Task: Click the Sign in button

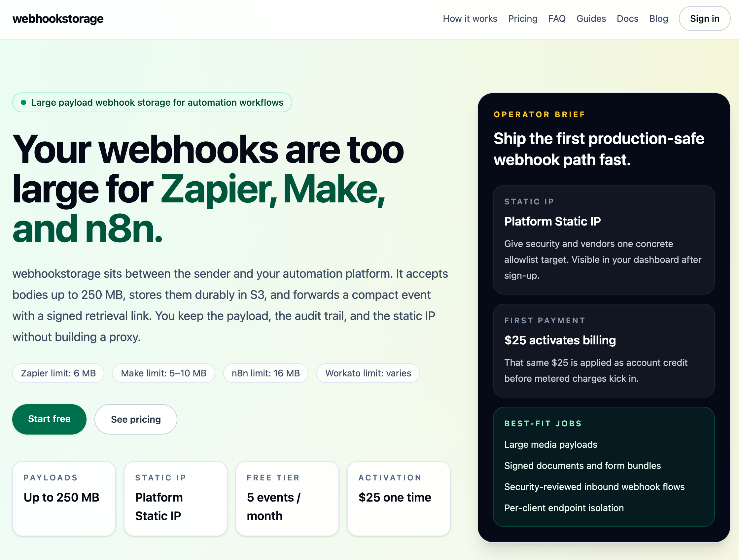Action: click(x=705, y=19)
